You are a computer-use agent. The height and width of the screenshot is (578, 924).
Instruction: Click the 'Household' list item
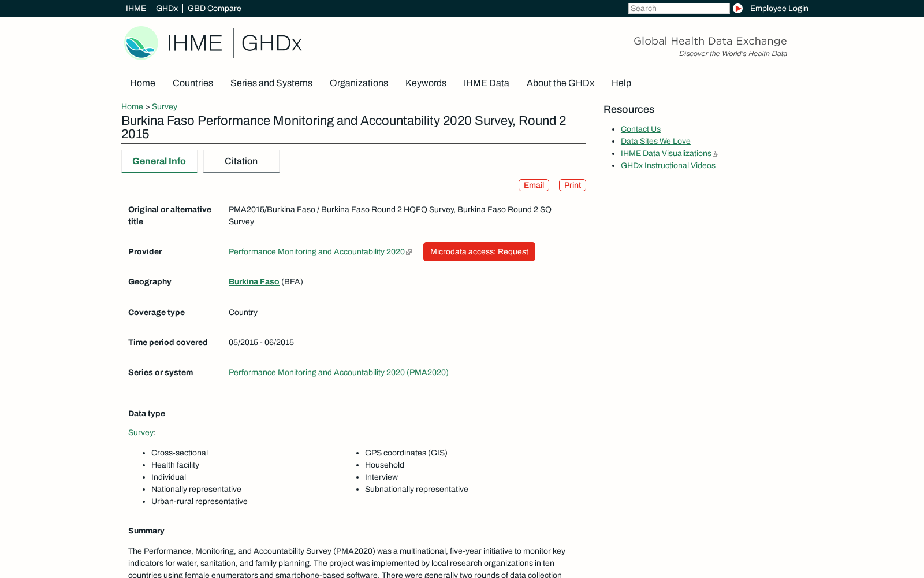(385, 465)
